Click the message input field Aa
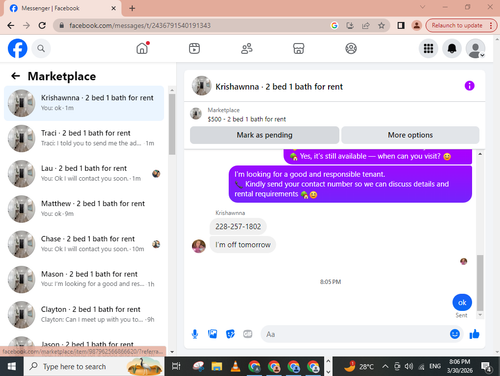This screenshot has width=500, height=376. (355, 334)
